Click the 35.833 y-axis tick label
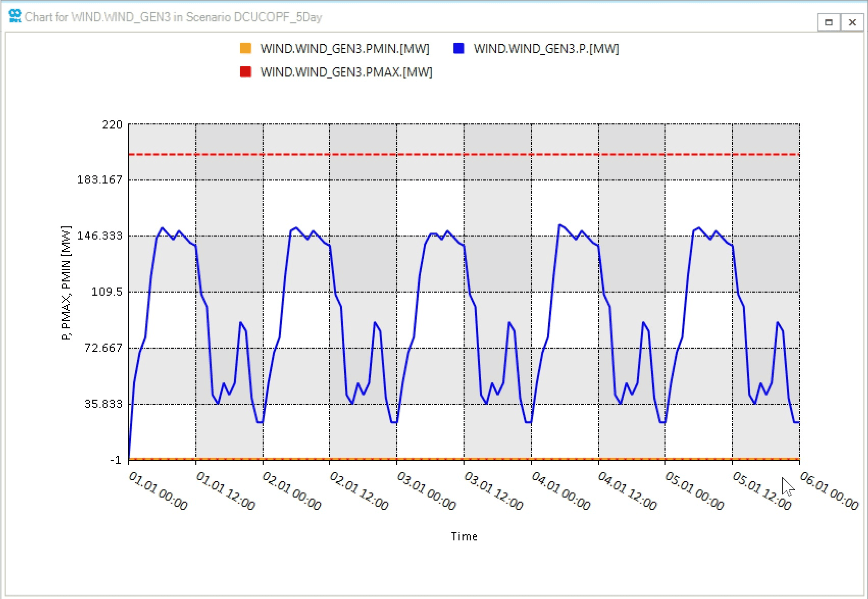Screen dimensions: 868x599 [x=104, y=404]
